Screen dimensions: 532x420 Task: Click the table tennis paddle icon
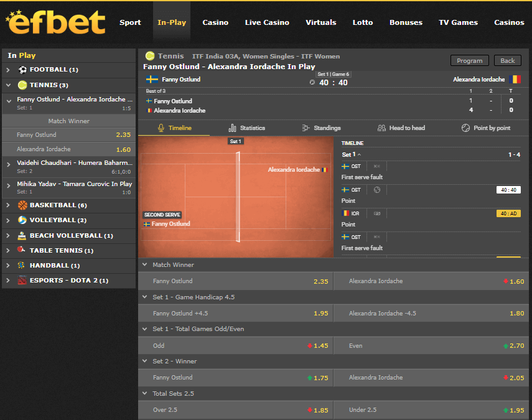(x=21, y=250)
